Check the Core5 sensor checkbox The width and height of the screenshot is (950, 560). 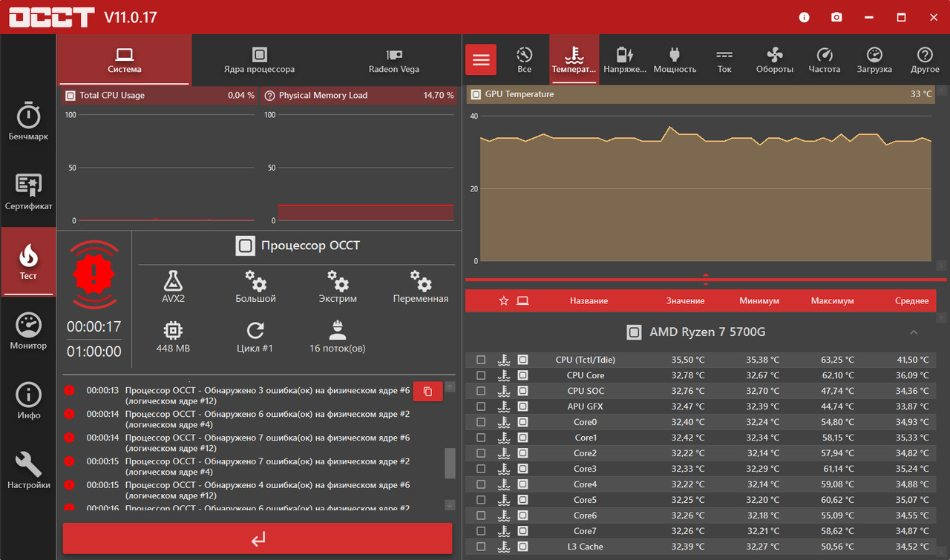pyautogui.click(x=481, y=500)
